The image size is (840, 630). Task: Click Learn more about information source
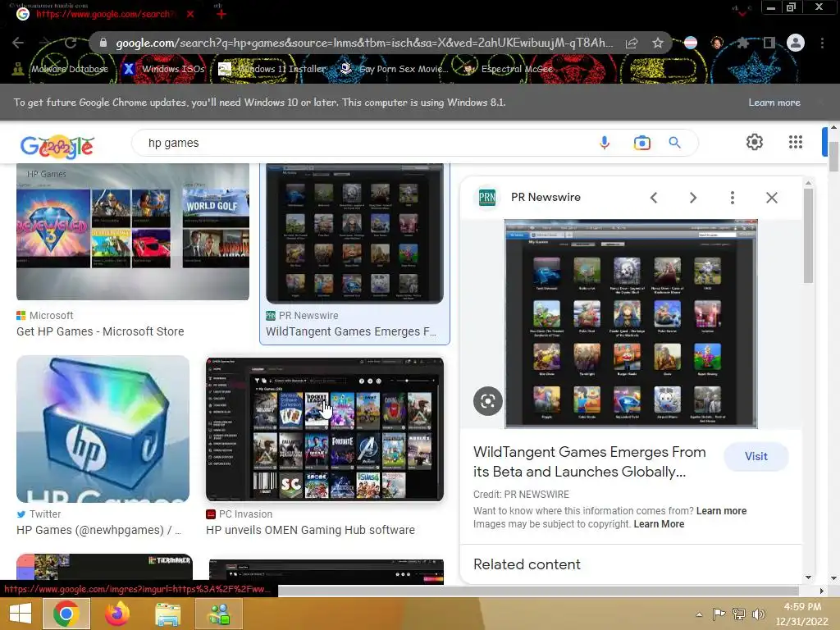[721, 511]
